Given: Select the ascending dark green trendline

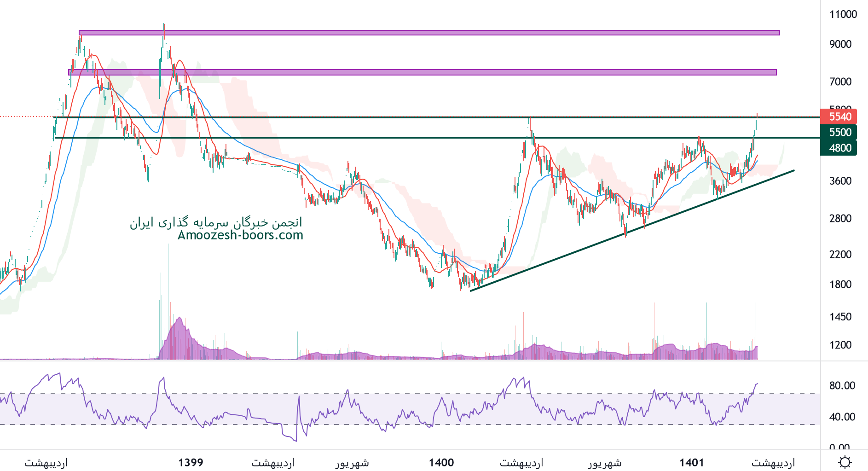Looking at the screenshot, I should pos(631,231).
